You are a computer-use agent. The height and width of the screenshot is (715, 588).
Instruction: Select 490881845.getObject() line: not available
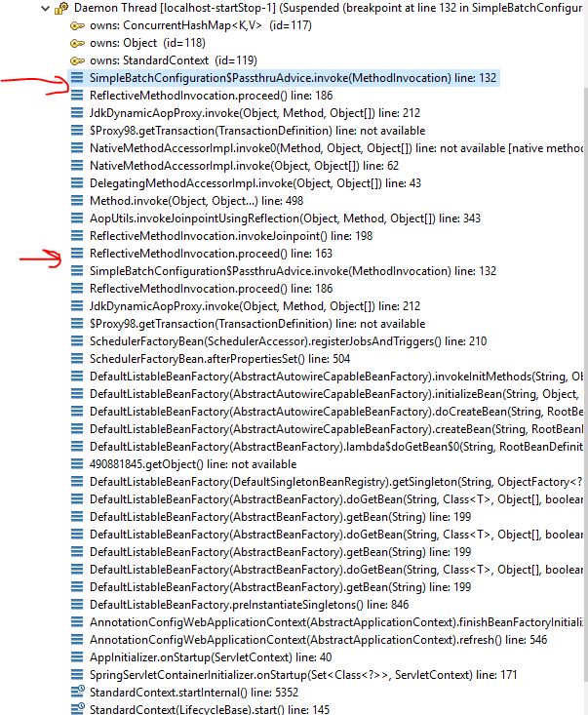193,463
